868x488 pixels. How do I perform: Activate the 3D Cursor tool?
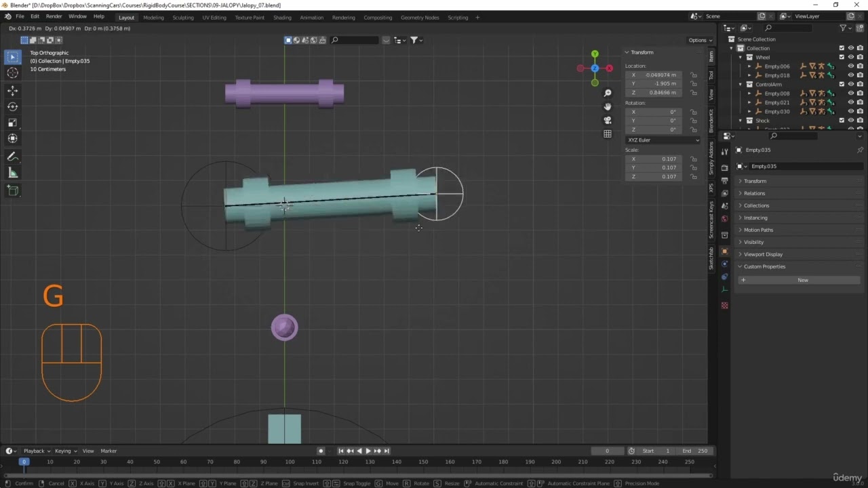point(12,73)
